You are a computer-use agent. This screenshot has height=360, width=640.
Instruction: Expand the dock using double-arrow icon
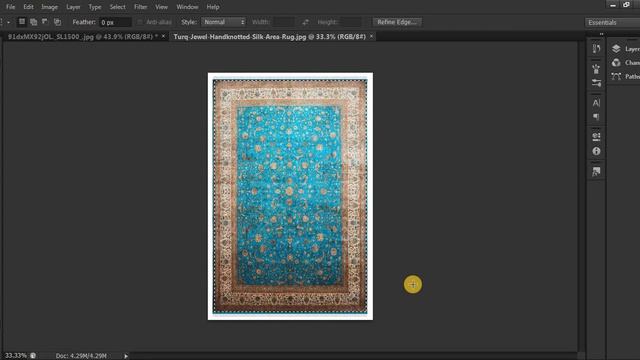[x=602, y=34]
